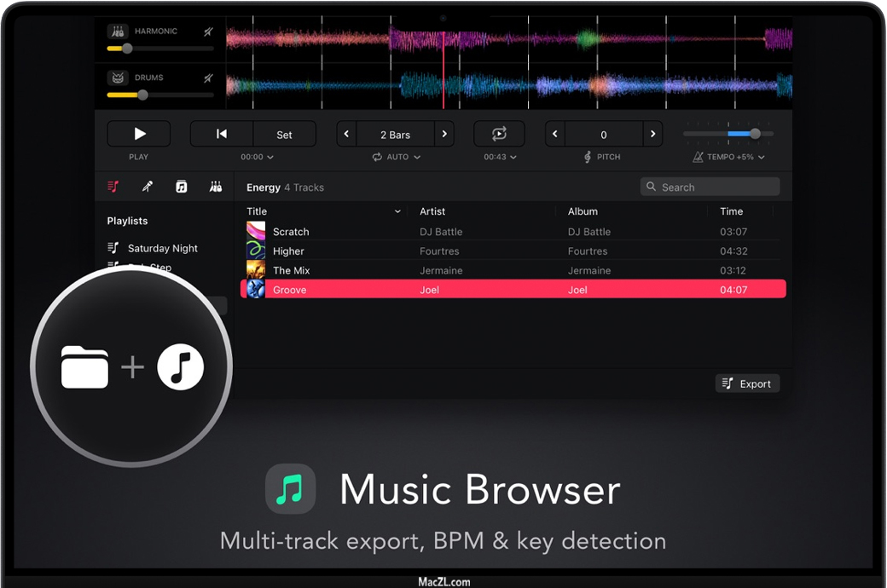The height and width of the screenshot is (588, 887).
Task: Jump to cue point with skip-back icon
Action: pyautogui.click(x=222, y=134)
